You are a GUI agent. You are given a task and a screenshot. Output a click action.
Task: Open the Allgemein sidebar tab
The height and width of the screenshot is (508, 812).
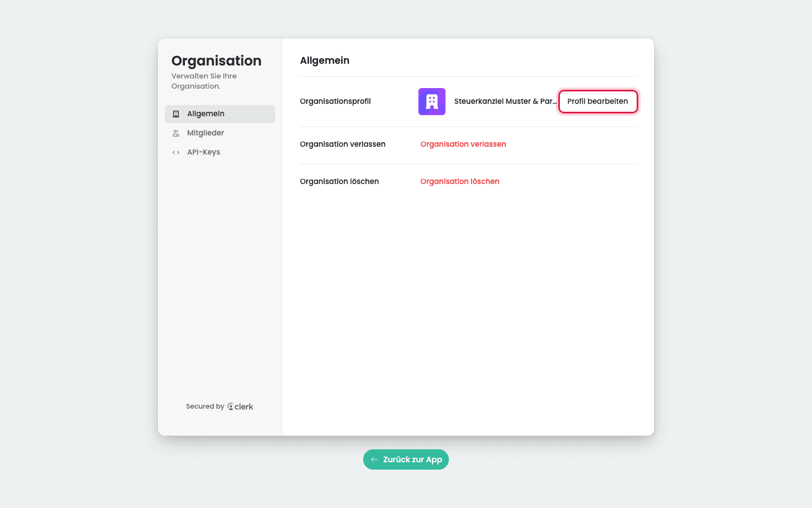[220, 114]
